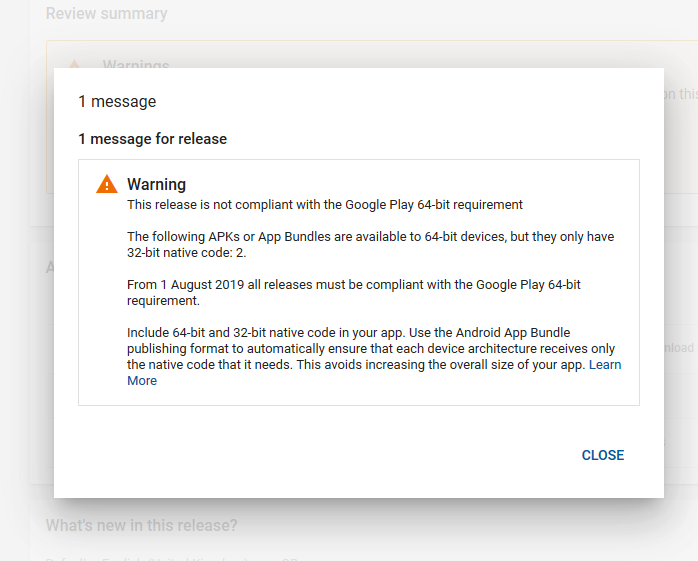Click the Android App Bundle recommendation paragraph
This screenshot has height=561, width=698.
374,357
